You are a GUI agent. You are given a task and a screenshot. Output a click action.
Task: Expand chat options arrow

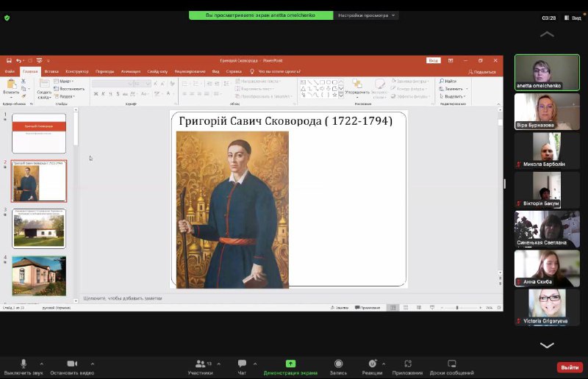click(x=255, y=364)
